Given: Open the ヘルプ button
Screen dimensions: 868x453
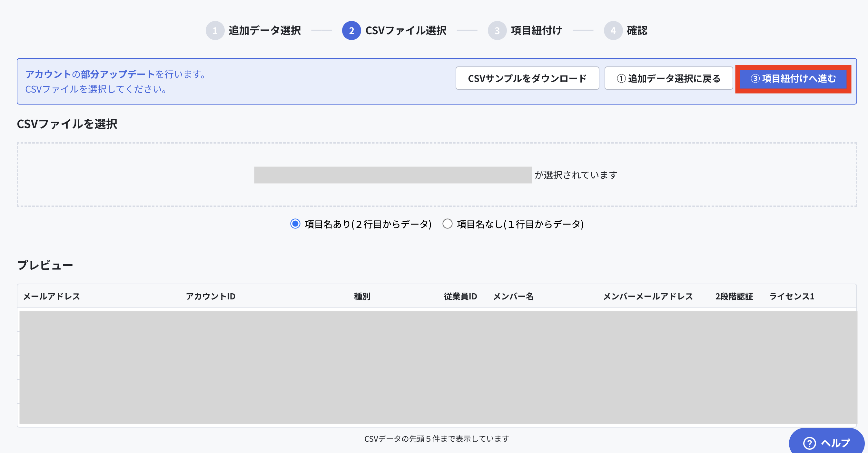Looking at the screenshot, I should 826,442.
